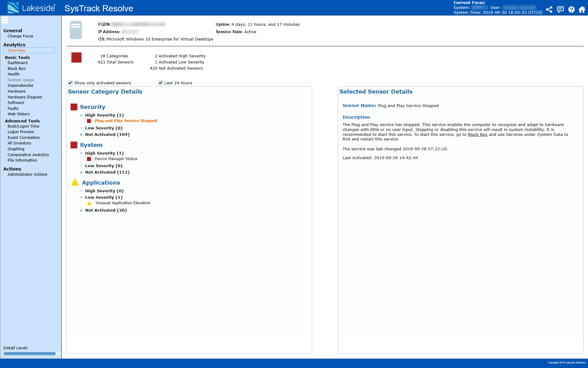Click yellow triangle beside Applications category
The width and height of the screenshot is (588, 368).
(75, 182)
